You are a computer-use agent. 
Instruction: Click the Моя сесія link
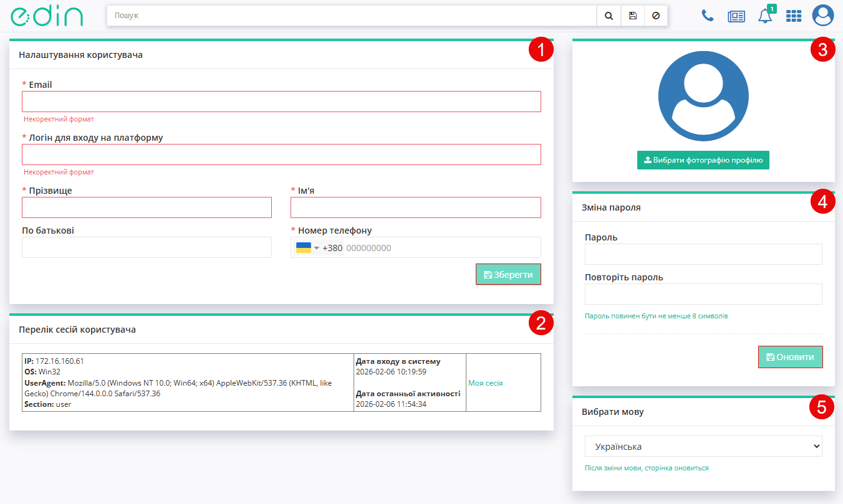(485, 383)
